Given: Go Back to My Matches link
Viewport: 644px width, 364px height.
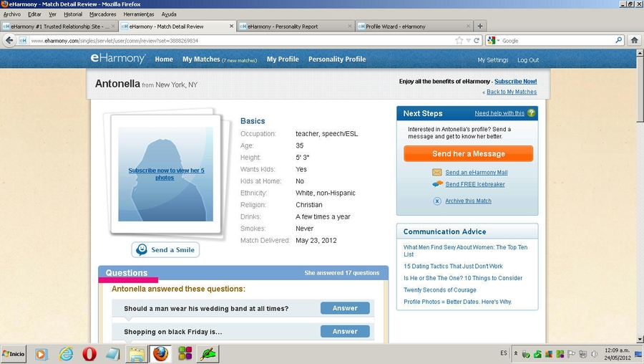Looking at the screenshot, I should pos(512,92).
